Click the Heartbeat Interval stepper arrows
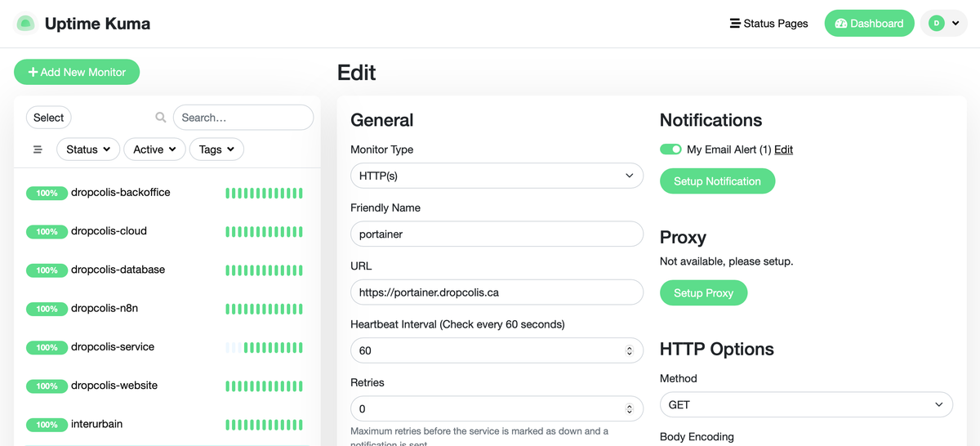980x446 pixels. tap(629, 350)
